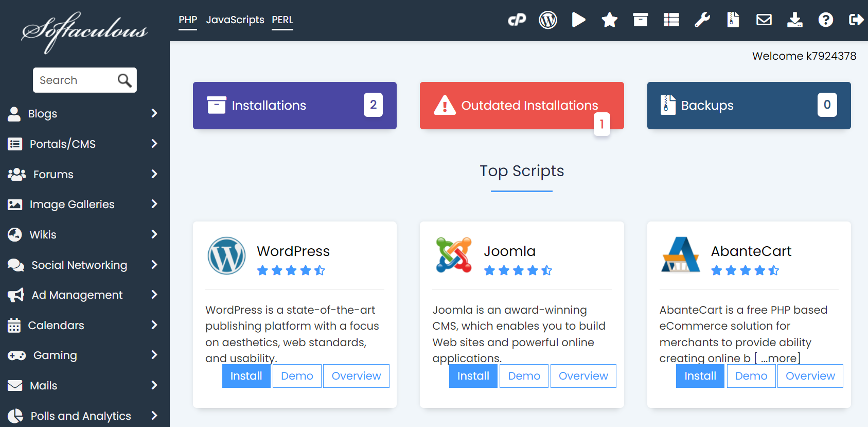Image resolution: width=868 pixels, height=427 pixels.
Task: Open email settings envelope icon
Action: pyautogui.click(x=764, y=20)
